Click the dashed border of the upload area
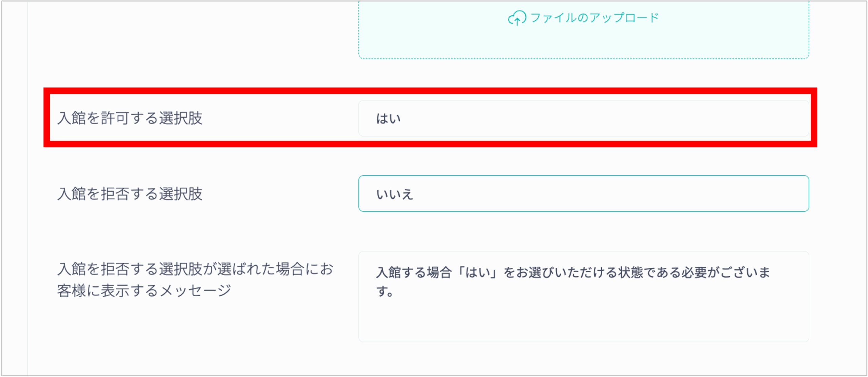Image resolution: width=868 pixels, height=377 pixels. [x=583, y=59]
